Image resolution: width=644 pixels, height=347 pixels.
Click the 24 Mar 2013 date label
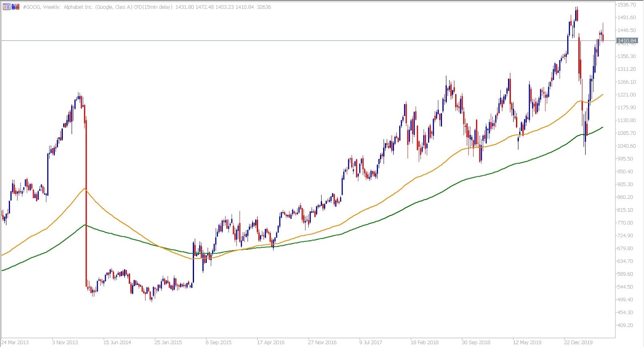tap(15, 343)
